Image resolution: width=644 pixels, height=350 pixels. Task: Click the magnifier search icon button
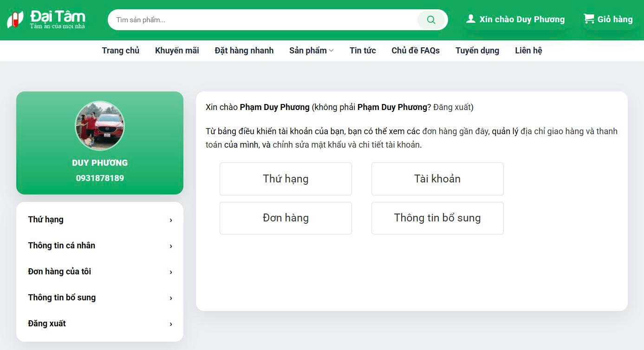coord(431,20)
